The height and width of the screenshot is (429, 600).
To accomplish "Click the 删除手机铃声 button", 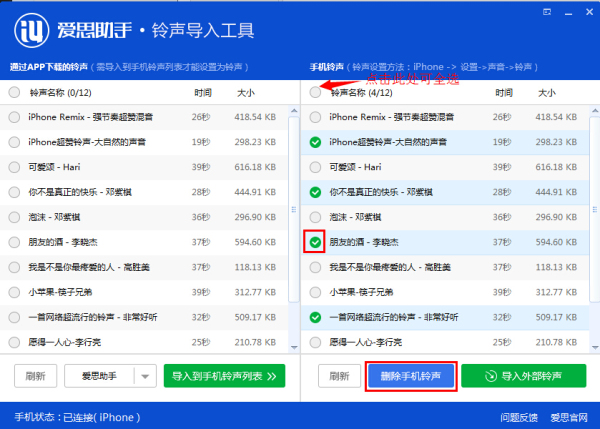I will (412, 375).
